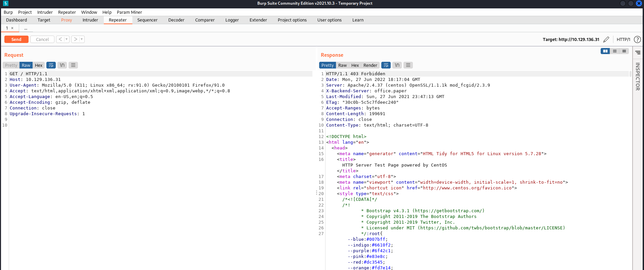The height and width of the screenshot is (270, 644).
Task: Toggle non-printable characters in Request panel
Action: 62,65
